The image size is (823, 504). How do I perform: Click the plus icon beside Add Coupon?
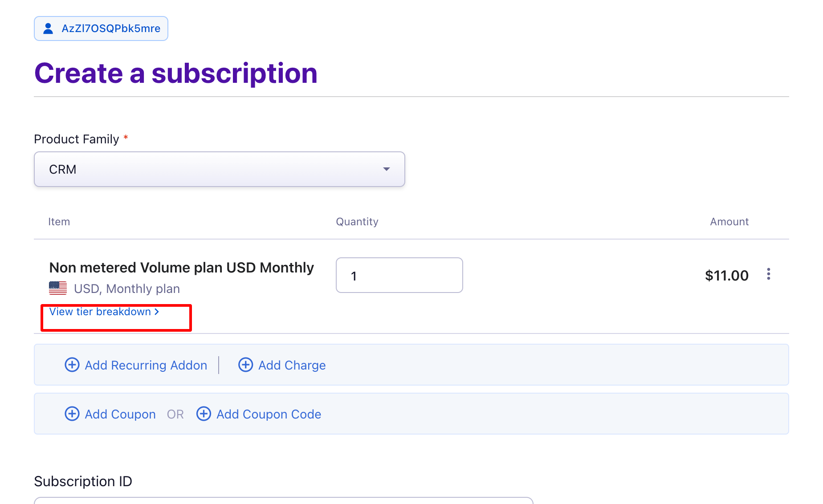(72, 414)
